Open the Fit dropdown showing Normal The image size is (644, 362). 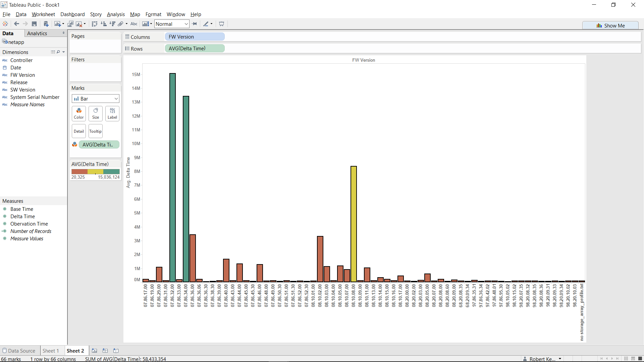(x=172, y=24)
